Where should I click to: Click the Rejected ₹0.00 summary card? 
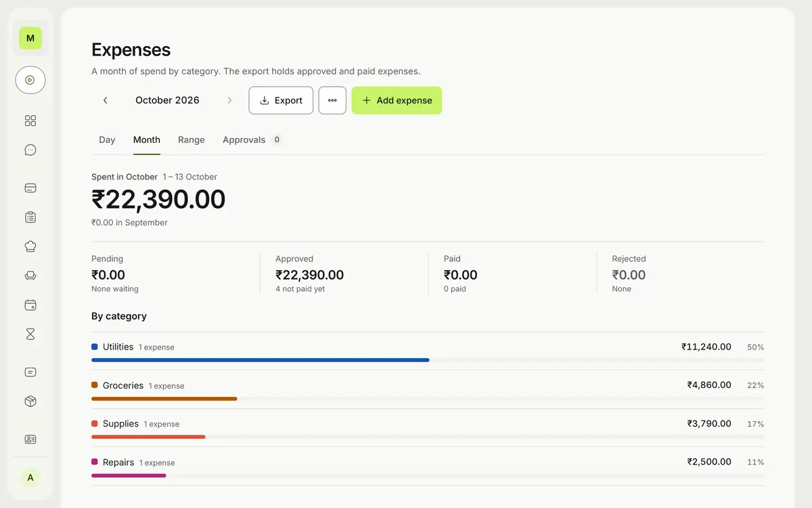tap(681, 273)
